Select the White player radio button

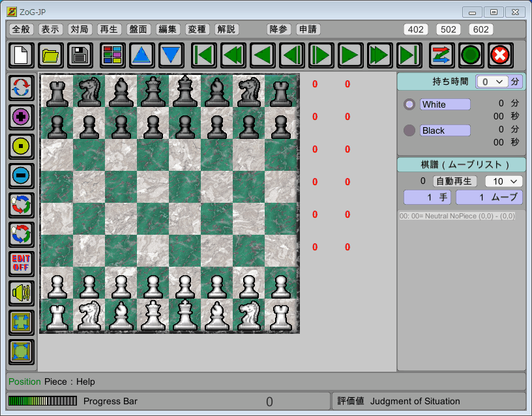click(409, 104)
